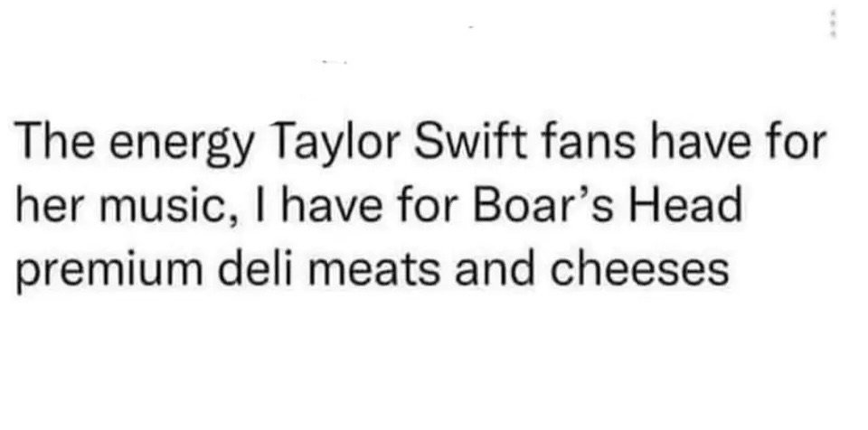Viewport: 868px width, 430px height.
Task: Click "have" in the second line
Action: point(332,203)
